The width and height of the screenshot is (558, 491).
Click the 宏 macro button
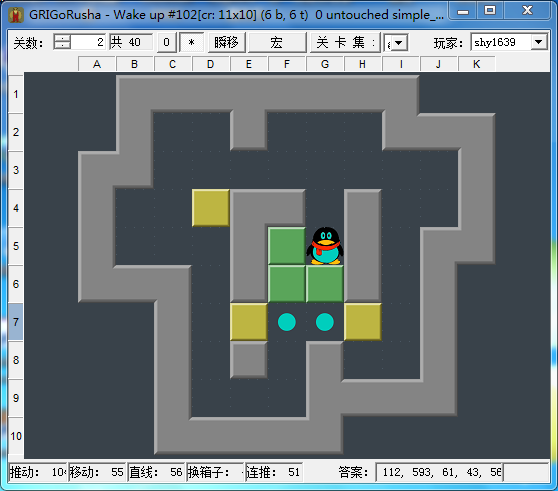277,42
